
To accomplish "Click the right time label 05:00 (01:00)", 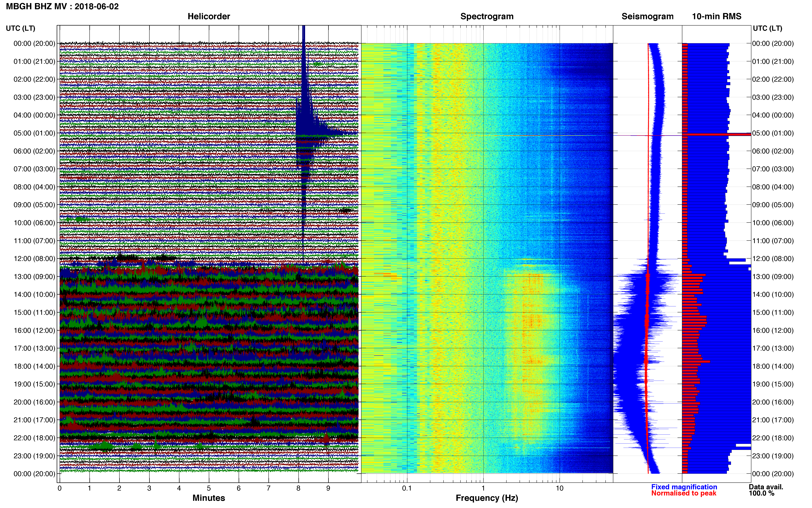I will tap(773, 133).
